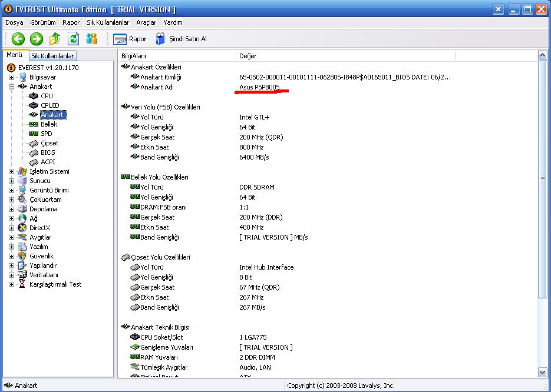
Task: Click the Intel Hub Interface value
Action: pyautogui.click(x=266, y=267)
